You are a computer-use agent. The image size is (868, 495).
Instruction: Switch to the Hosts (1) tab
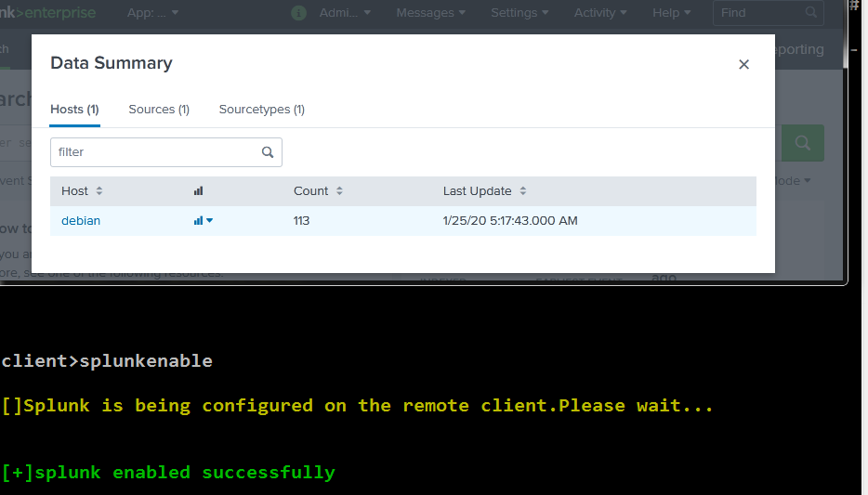(x=74, y=110)
